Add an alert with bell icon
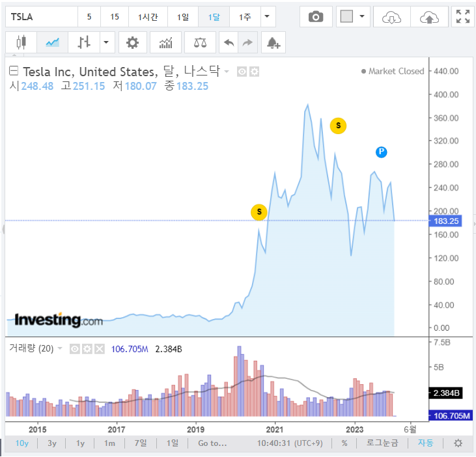 pyautogui.click(x=273, y=42)
